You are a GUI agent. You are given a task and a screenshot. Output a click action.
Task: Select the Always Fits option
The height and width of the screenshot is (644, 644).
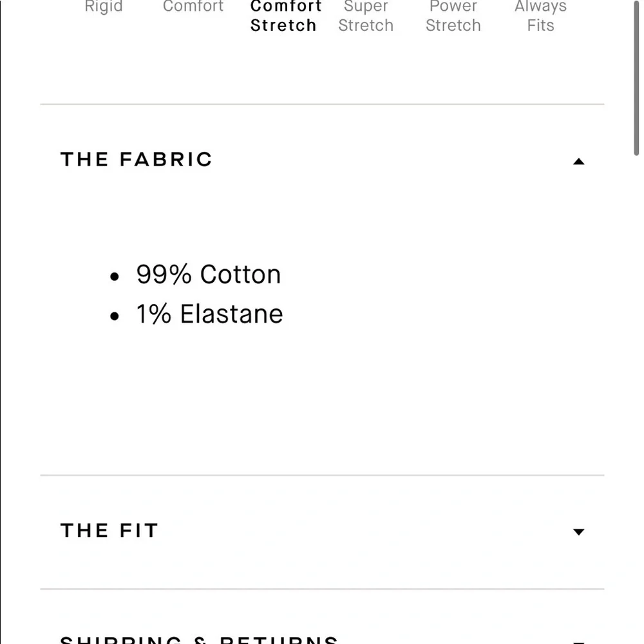(x=540, y=17)
